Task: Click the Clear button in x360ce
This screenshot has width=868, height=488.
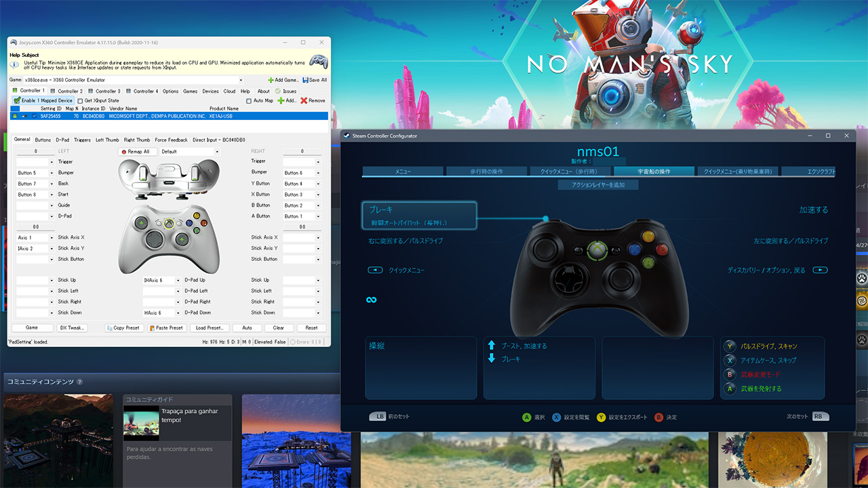Action: (x=279, y=328)
